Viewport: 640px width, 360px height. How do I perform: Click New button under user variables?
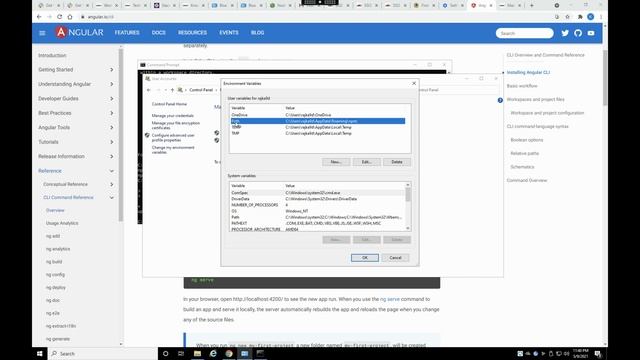(336, 162)
